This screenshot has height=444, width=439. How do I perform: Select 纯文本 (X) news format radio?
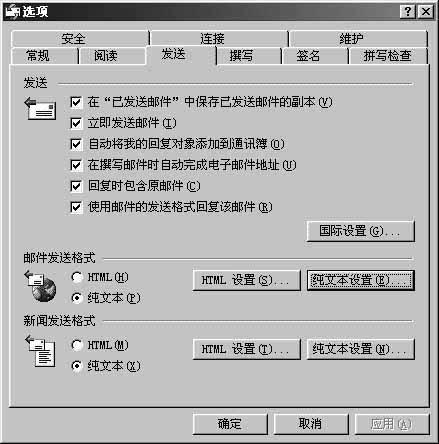click(x=77, y=366)
